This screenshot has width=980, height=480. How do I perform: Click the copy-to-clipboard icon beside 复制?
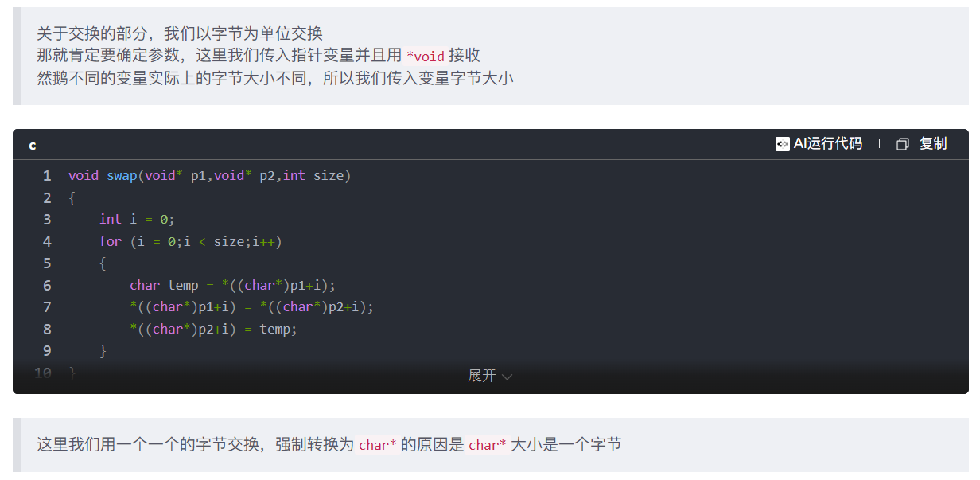tap(902, 144)
